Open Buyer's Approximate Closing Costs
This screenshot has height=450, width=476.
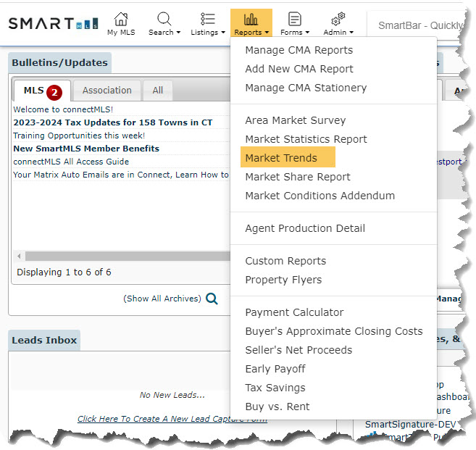(x=334, y=331)
